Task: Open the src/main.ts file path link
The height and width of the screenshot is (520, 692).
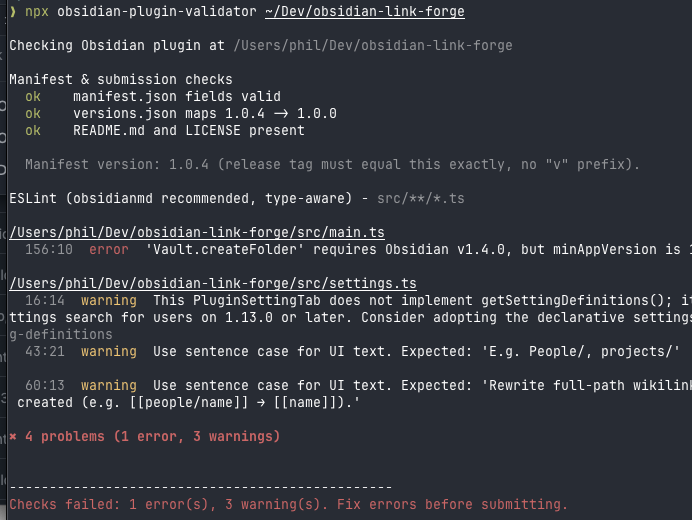Action: [x=197, y=232]
